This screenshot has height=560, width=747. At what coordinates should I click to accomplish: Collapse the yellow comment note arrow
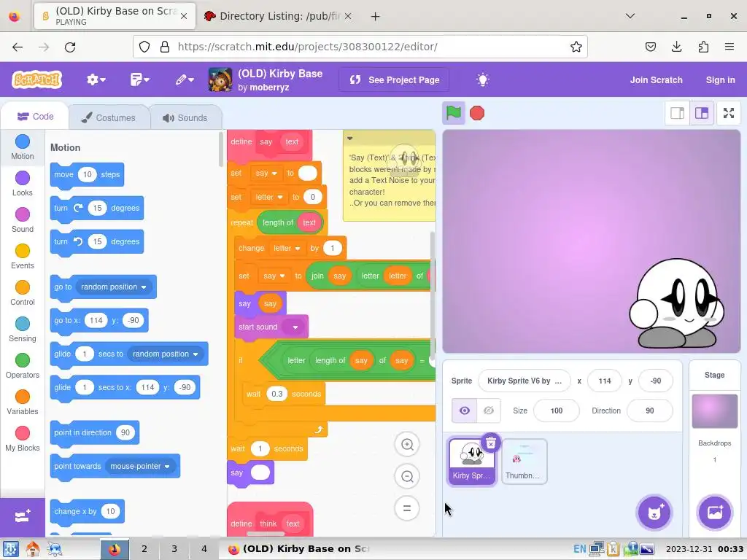tap(349, 138)
